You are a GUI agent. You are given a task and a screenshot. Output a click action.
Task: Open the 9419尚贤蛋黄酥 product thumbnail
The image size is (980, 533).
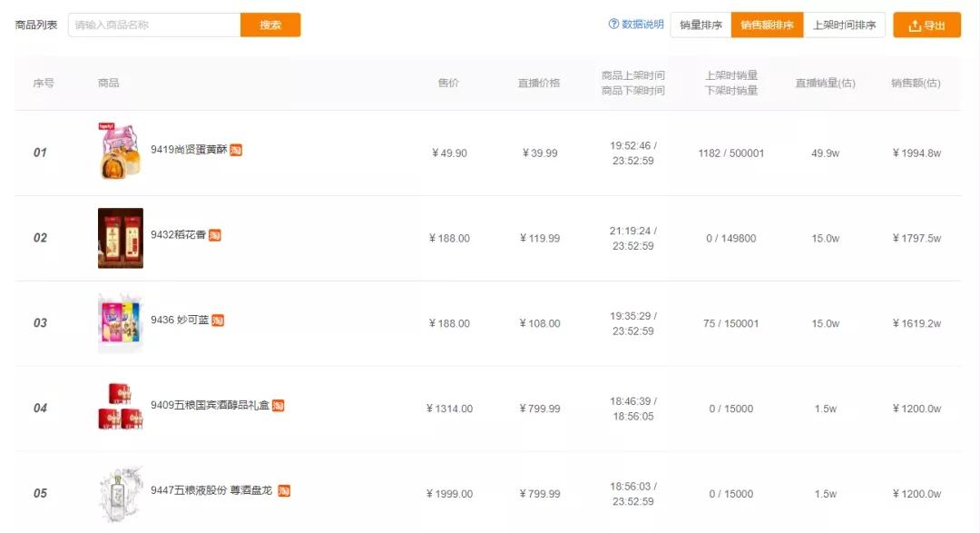(120, 152)
